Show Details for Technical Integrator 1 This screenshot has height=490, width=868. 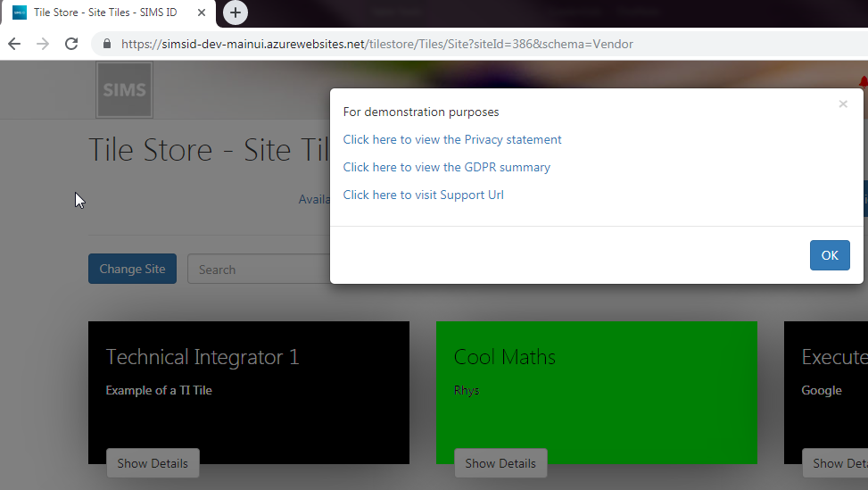click(153, 463)
